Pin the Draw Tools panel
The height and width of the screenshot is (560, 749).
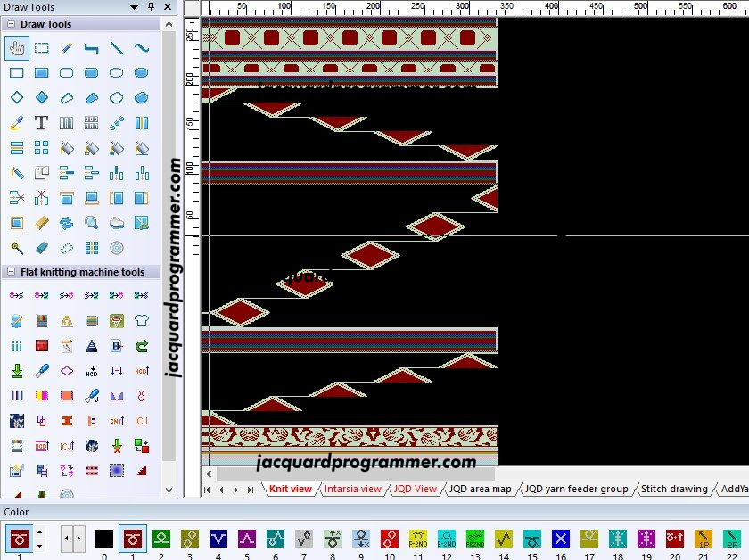(x=151, y=7)
